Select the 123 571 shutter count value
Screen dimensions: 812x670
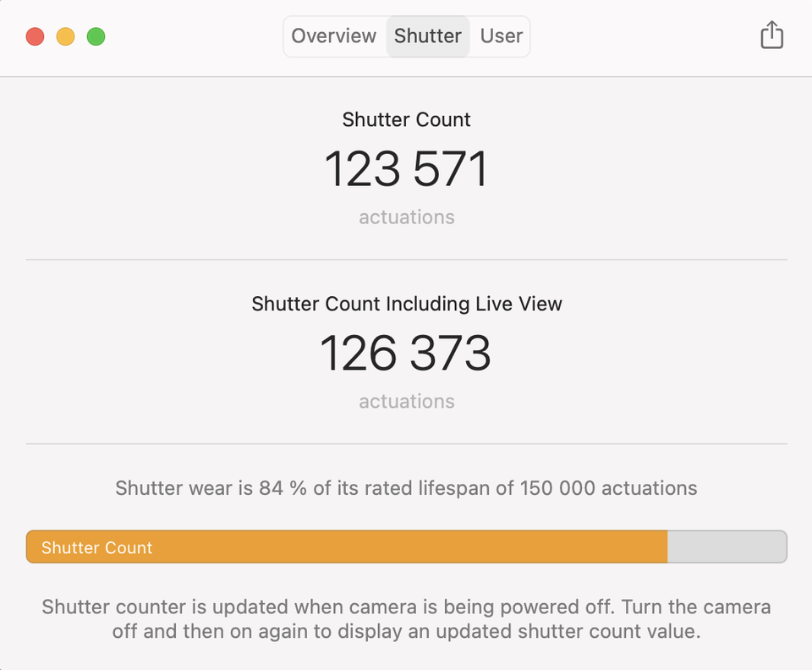pos(406,169)
